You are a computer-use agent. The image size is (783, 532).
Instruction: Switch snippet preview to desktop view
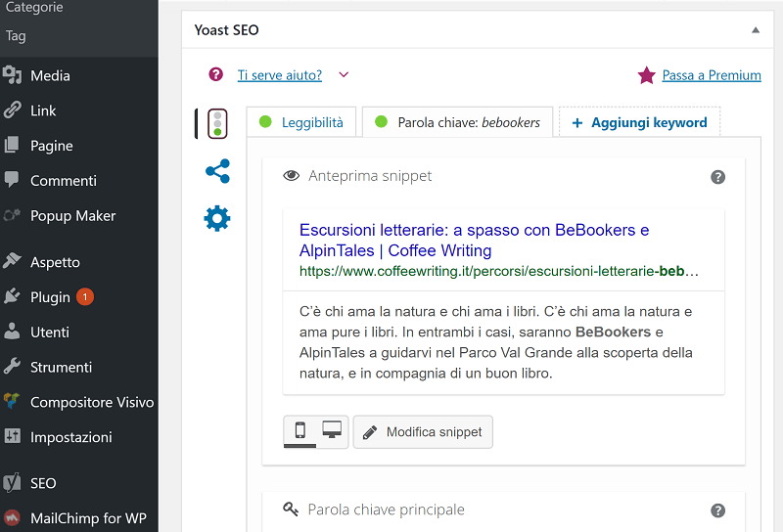332,430
